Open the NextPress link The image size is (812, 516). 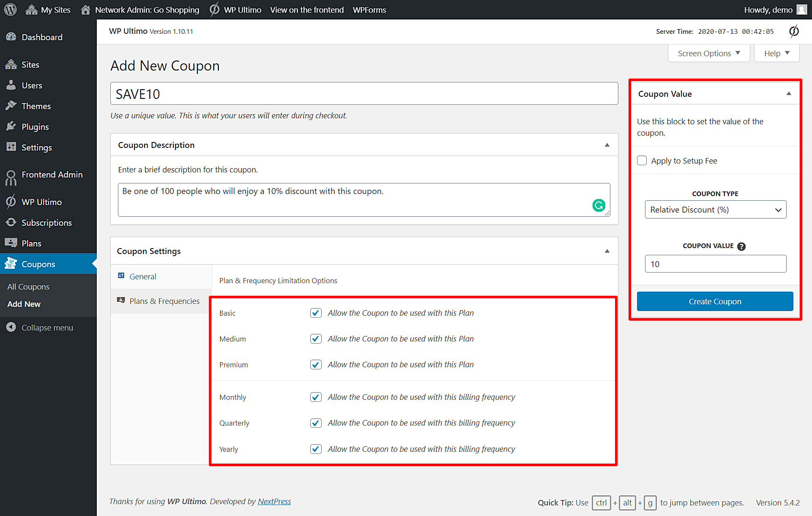click(x=274, y=501)
